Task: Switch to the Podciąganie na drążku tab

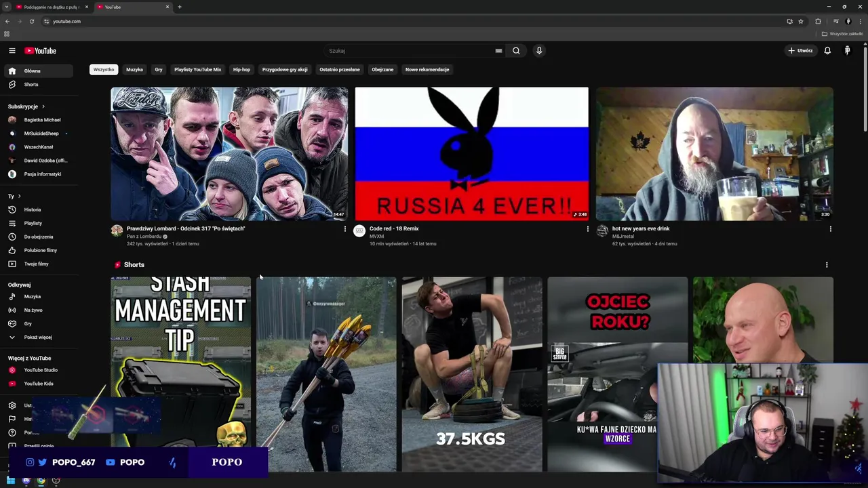Action: [x=52, y=7]
